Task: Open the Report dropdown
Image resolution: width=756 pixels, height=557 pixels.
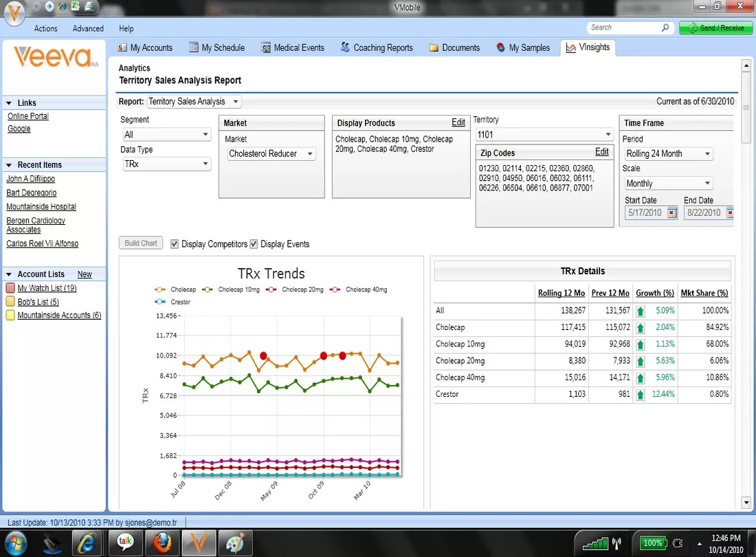Action: pyautogui.click(x=194, y=102)
